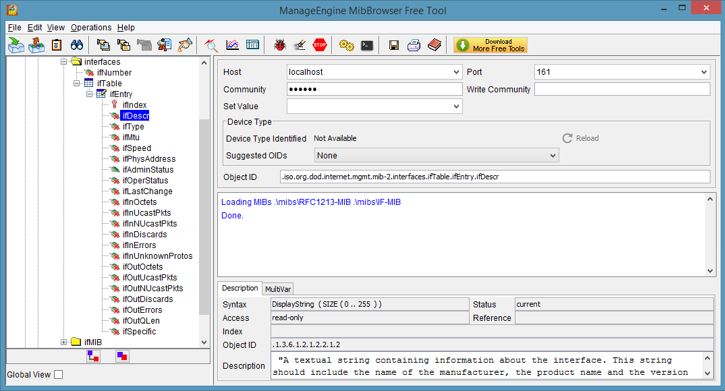Open the Host dropdown
The width and height of the screenshot is (725, 391).
(456, 72)
